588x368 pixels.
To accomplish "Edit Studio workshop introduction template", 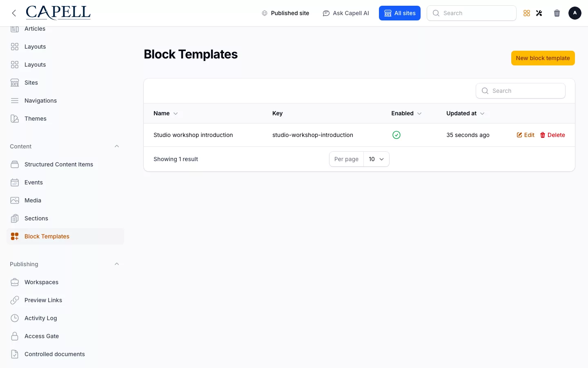I will click(x=526, y=135).
